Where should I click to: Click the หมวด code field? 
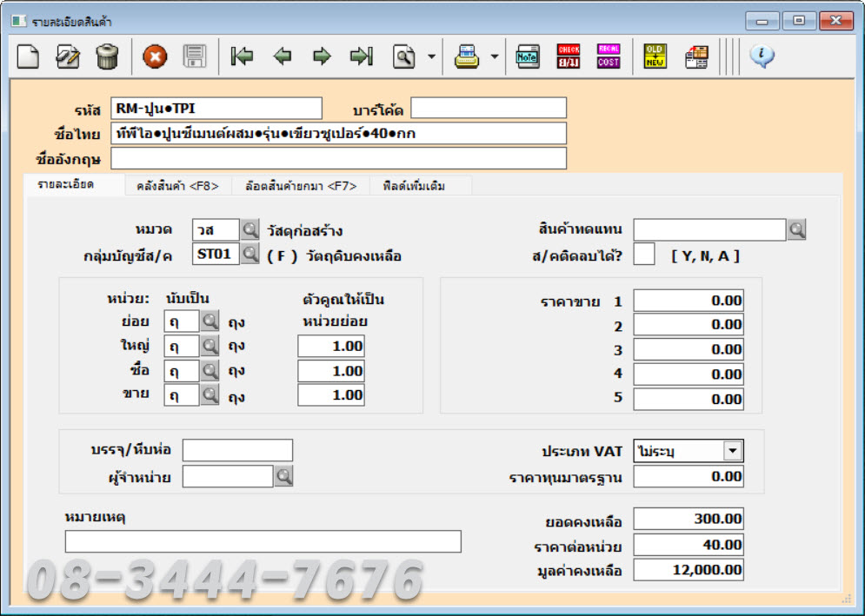click(x=216, y=229)
